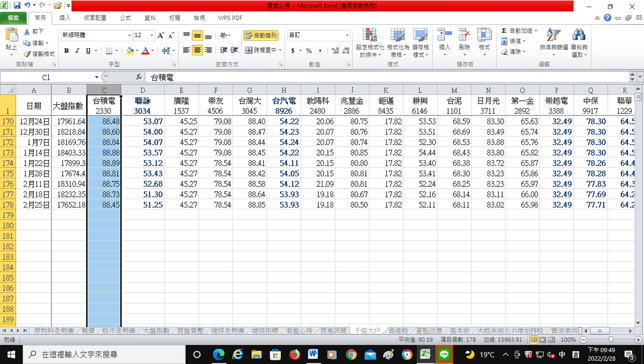
Task: Toggle Wrap Text (自動換列)
Action: [x=261, y=35]
